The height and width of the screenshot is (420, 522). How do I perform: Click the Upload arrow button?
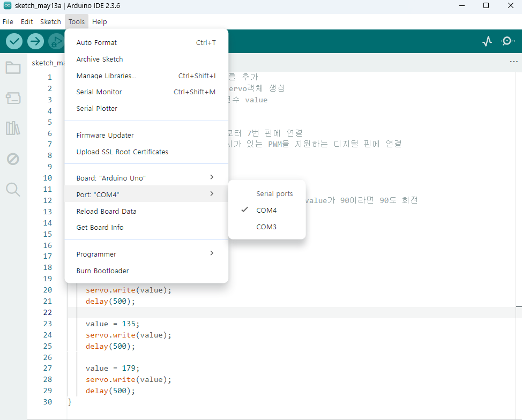pos(35,41)
